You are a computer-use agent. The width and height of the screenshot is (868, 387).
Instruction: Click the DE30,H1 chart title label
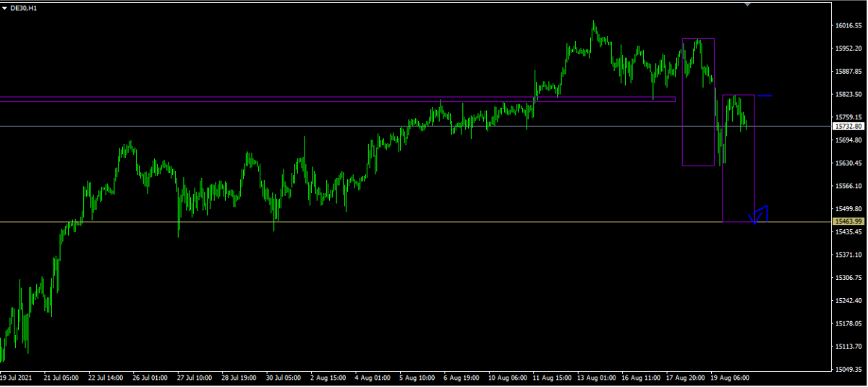coord(22,7)
